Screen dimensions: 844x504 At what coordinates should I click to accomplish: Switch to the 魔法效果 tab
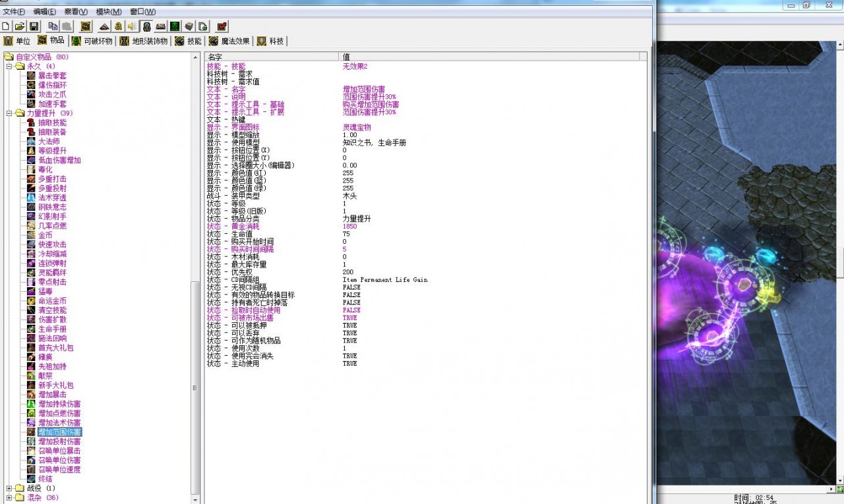pos(230,41)
